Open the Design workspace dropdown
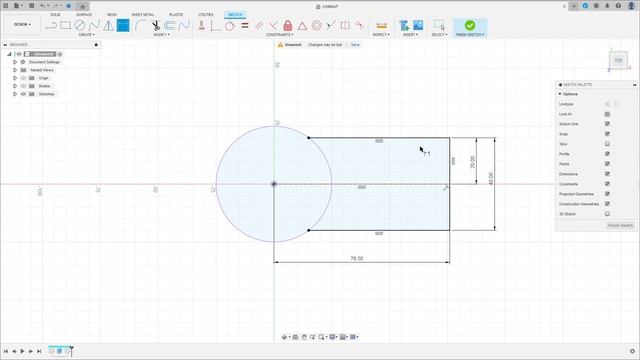 click(22, 25)
